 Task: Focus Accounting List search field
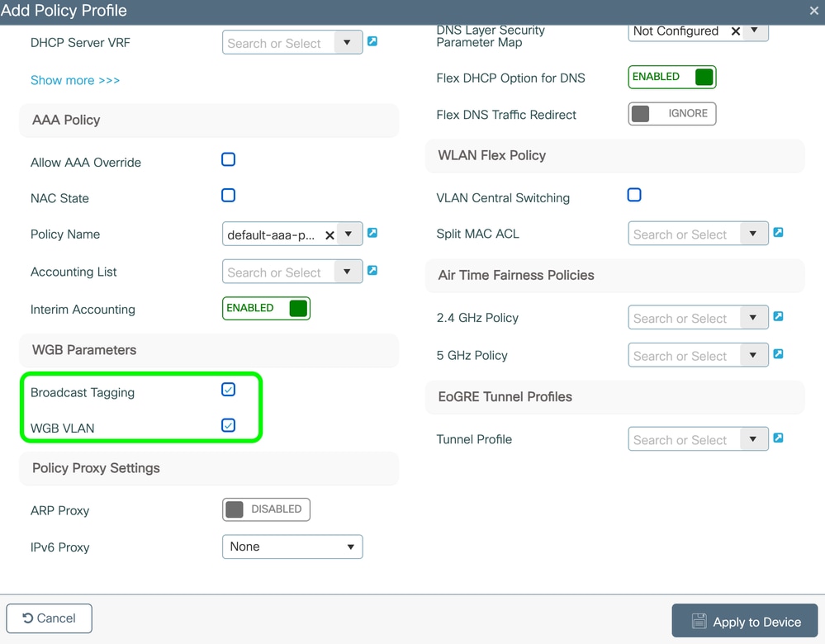click(x=279, y=272)
